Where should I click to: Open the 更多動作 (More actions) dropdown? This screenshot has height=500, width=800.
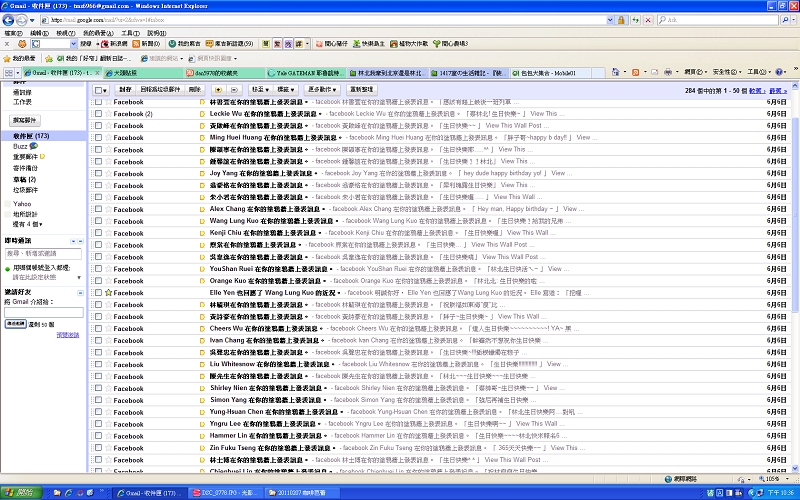(x=322, y=89)
